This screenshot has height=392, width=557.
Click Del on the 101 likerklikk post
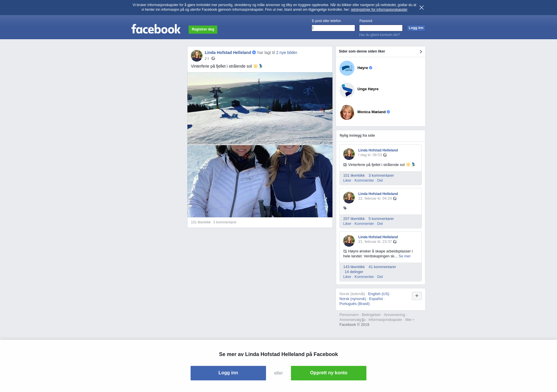coord(380,180)
